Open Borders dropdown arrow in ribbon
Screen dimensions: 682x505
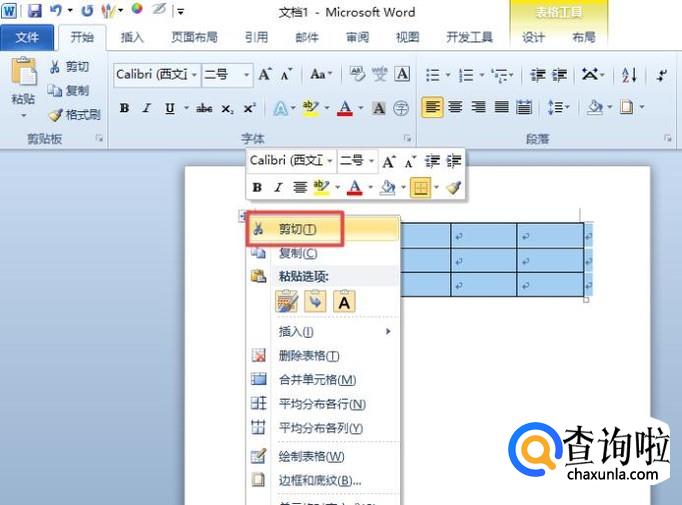click(x=642, y=107)
